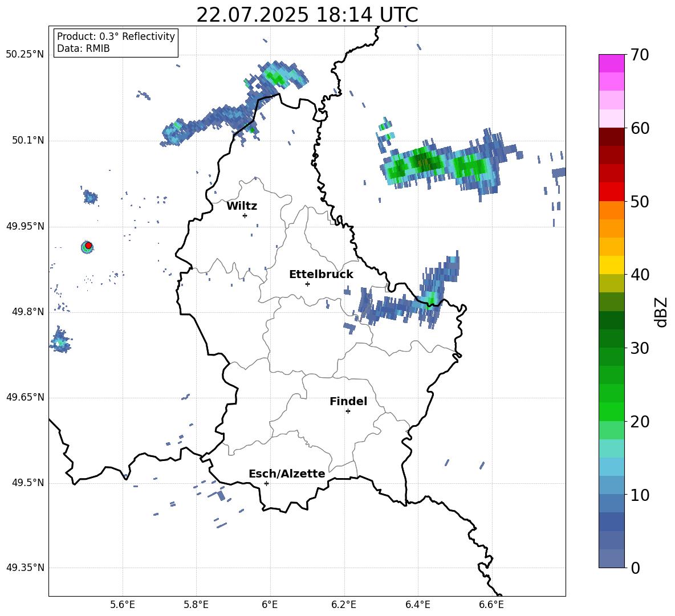Click the "Product: 0.3° Reflectivity" text

point(116,36)
